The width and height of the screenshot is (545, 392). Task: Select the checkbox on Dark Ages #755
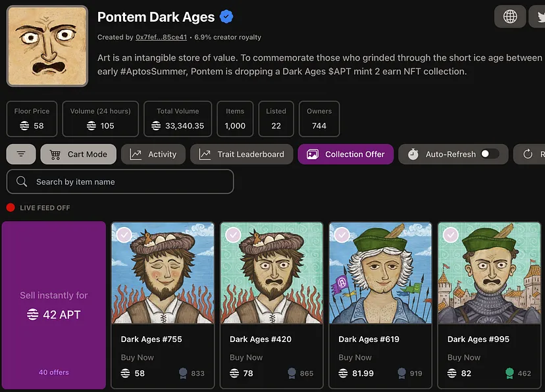[124, 235]
